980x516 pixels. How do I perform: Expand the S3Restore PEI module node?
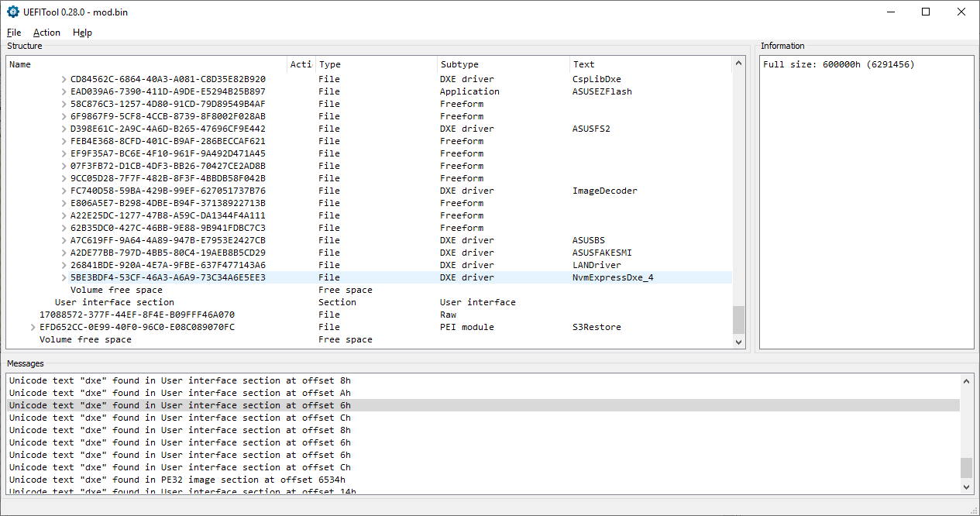click(x=33, y=327)
